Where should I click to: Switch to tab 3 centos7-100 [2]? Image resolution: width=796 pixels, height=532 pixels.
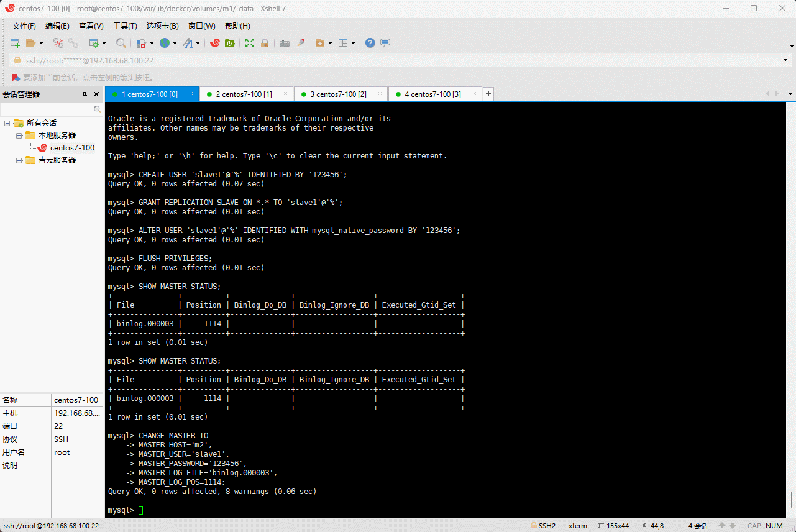(x=341, y=94)
